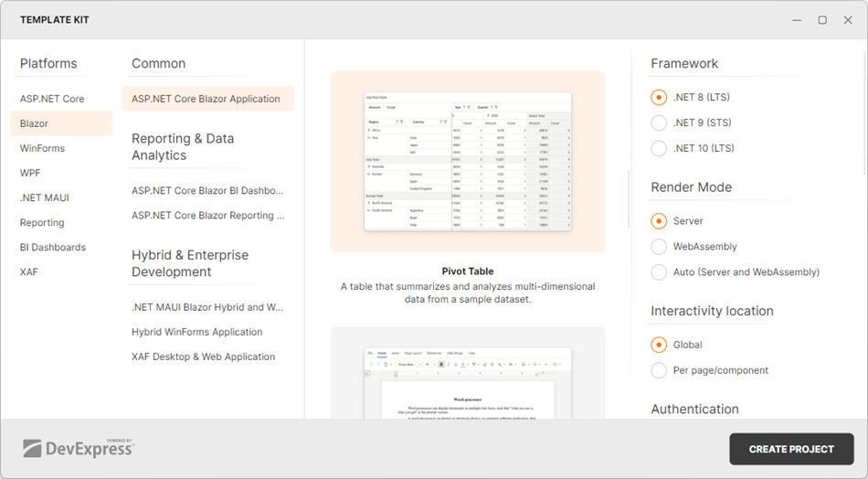
Task: Select .NET 8 (LTS) framework radio
Action: coord(659,98)
